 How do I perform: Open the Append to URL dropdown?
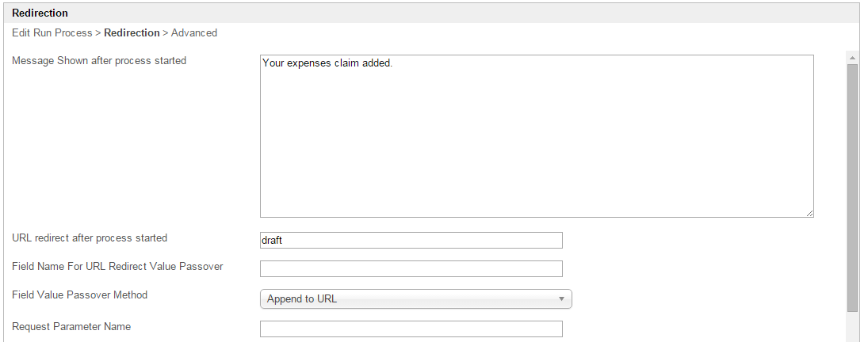[415, 299]
